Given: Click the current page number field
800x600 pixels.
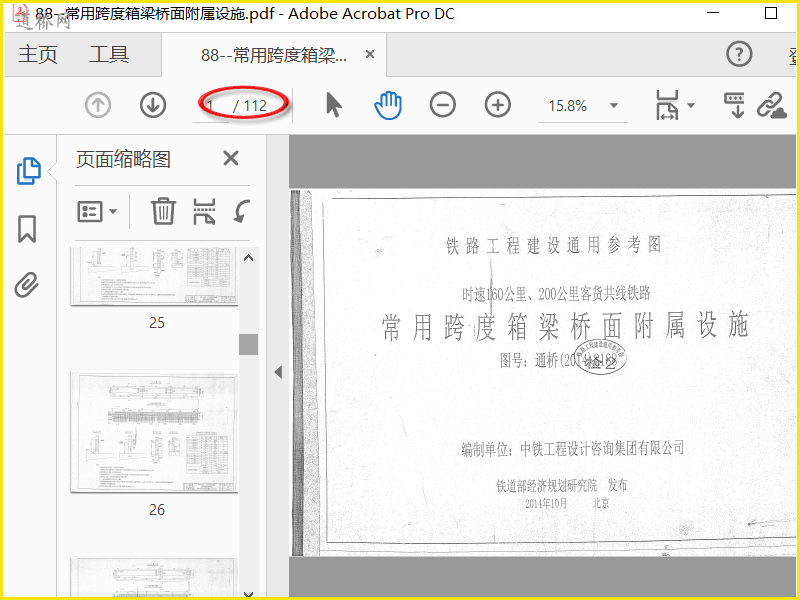Looking at the screenshot, I should [x=211, y=106].
